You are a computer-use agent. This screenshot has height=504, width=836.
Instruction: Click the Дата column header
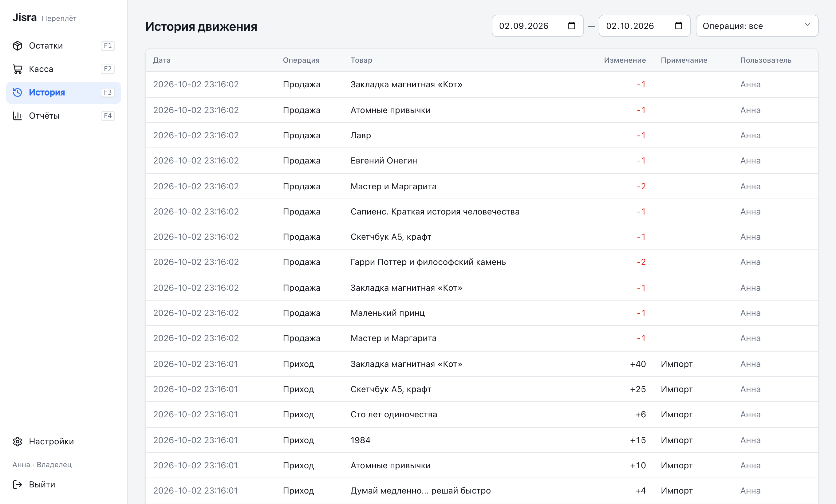(162, 60)
